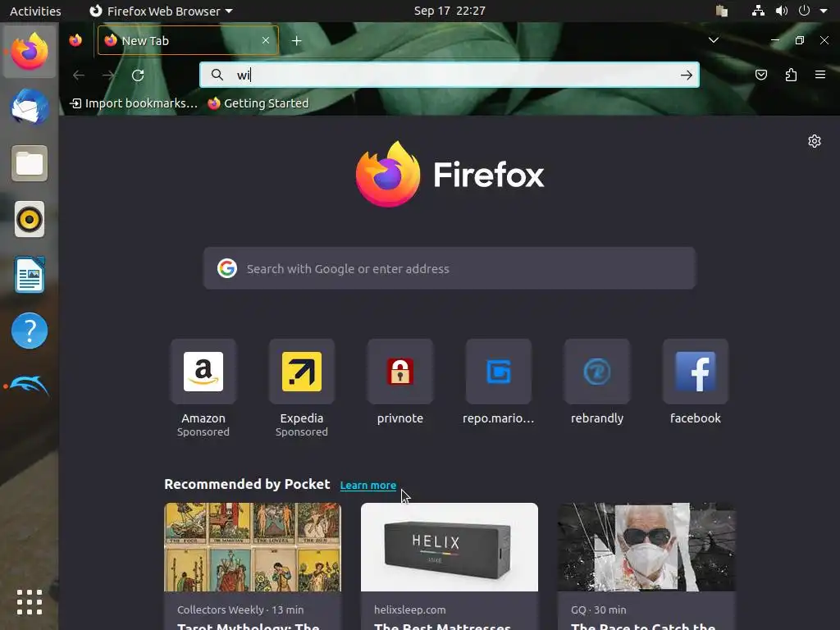This screenshot has width=840, height=630.
Task: Click the power icon in top bar
Action: click(x=804, y=11)
